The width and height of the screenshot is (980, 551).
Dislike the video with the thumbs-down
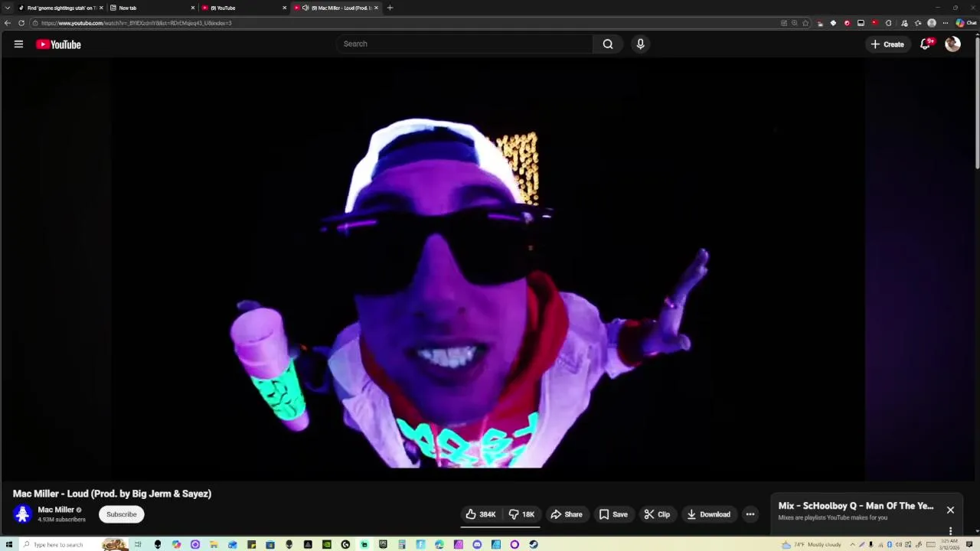point(521,514)
